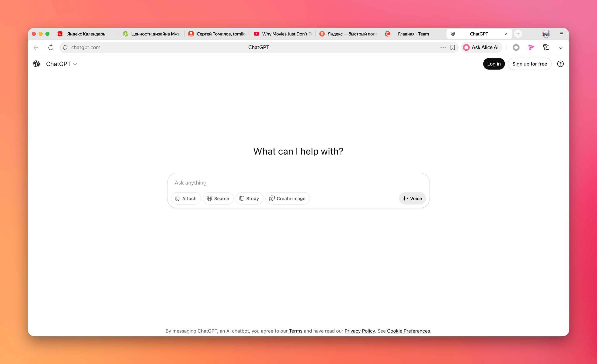Click the Log in button
Viewport: 597px width, 364px height.
click(x=494, y=64)
